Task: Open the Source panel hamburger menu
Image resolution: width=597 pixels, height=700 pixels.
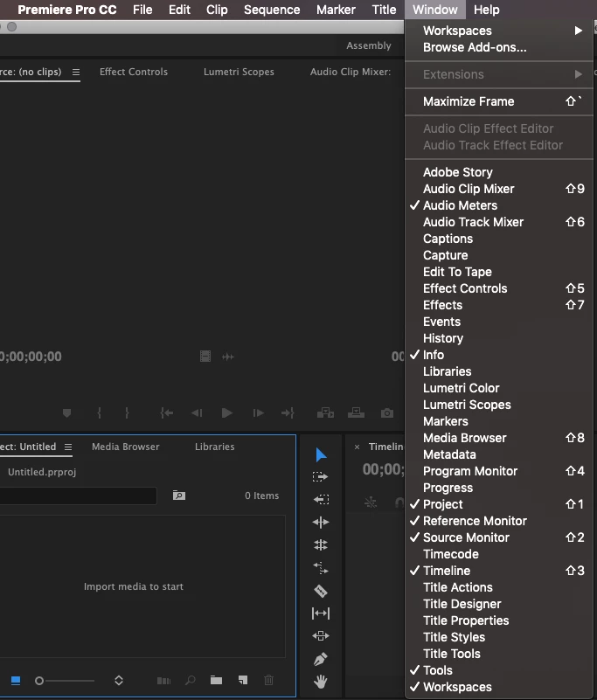Action: coord(76,72)
